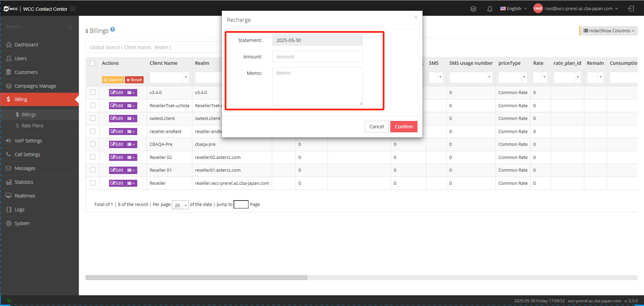Select the Rate Plans submenu item
The height and width of the screenshot is (306, 644).
pyautogui.click(x=40, y=126)
